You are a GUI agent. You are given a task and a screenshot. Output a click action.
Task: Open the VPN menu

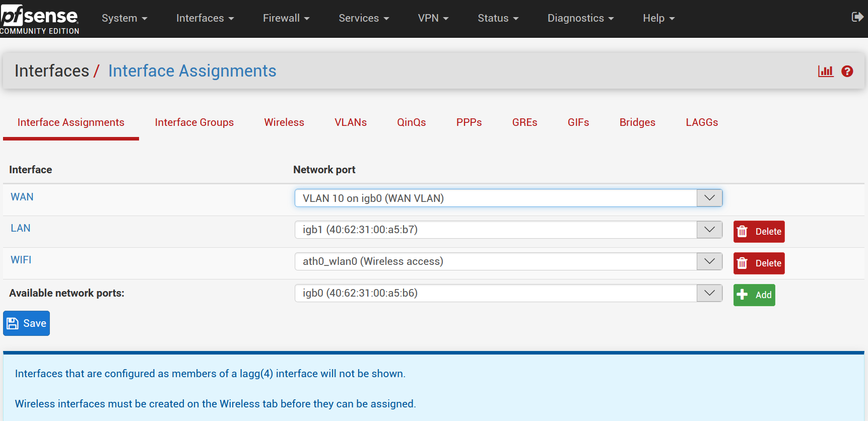433,18
